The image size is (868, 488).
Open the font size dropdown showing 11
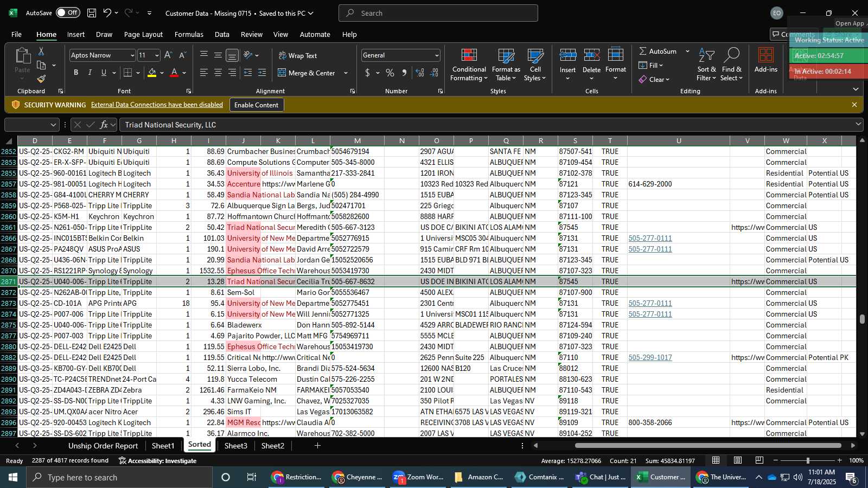pos(157,55)
